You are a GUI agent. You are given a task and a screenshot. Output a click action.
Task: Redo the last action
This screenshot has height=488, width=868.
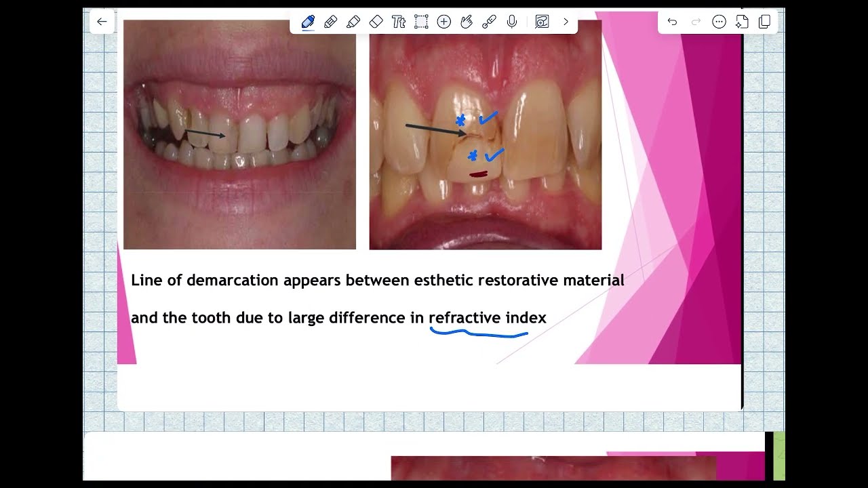pyautogui.click(x=696, y=22)
